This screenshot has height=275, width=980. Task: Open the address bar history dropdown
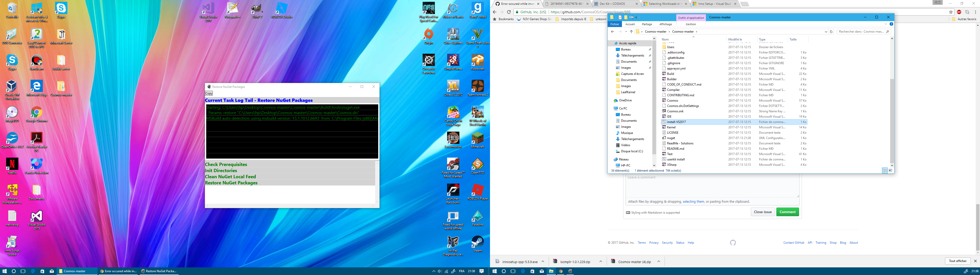tap(826, 32)
